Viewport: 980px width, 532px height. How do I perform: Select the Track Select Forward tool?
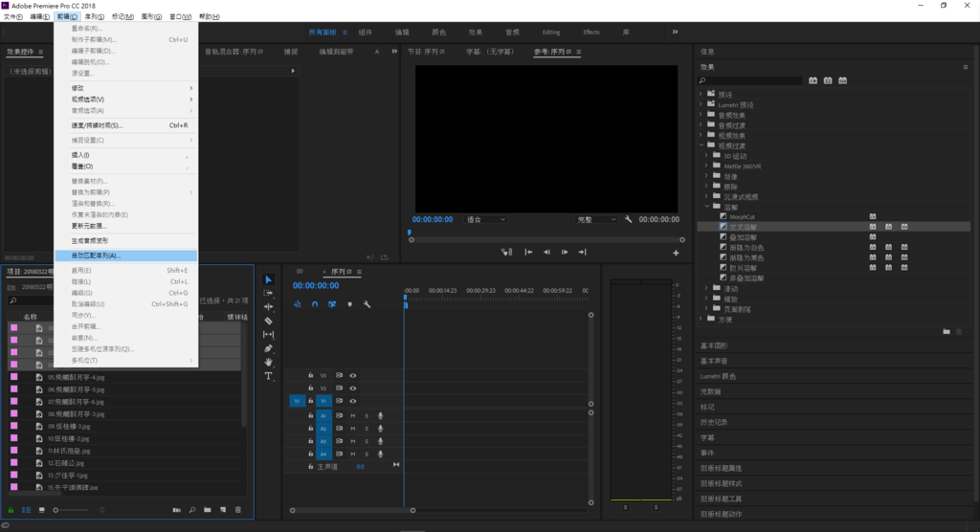269,293
